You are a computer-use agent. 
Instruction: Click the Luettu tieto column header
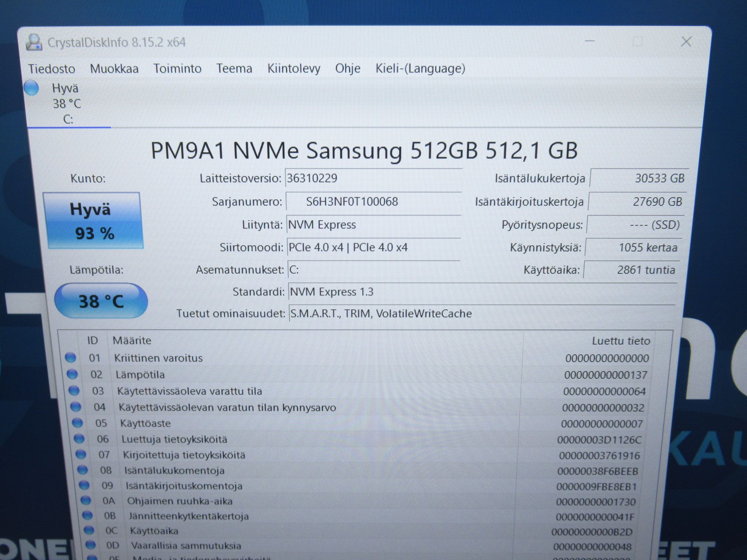pos(621,341)
